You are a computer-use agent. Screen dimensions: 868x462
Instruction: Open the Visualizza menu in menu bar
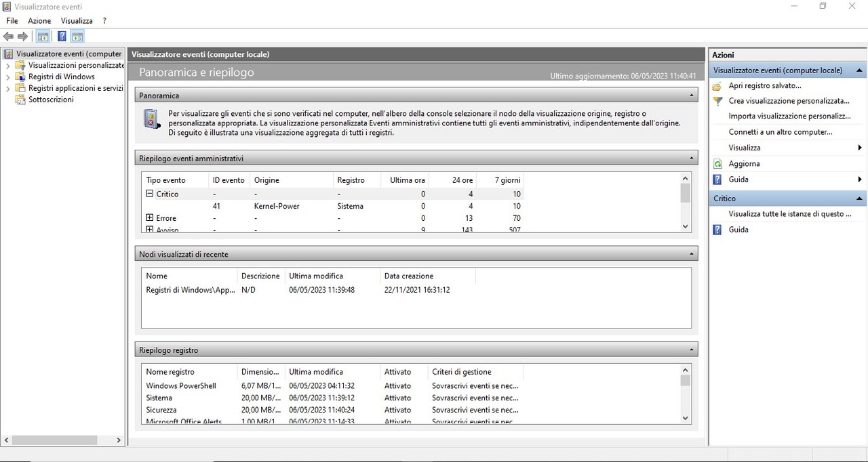click(x=77, y=21)
